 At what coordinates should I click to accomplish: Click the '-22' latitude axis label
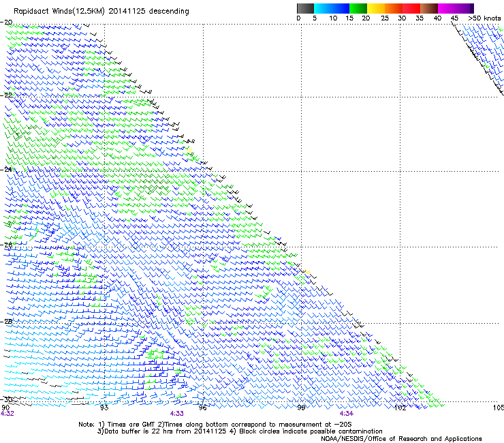(6, 95)
